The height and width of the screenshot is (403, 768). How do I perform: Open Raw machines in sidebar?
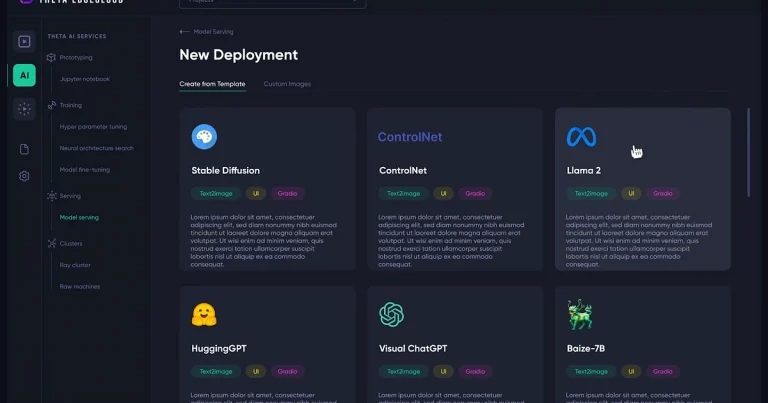[80, 286]
